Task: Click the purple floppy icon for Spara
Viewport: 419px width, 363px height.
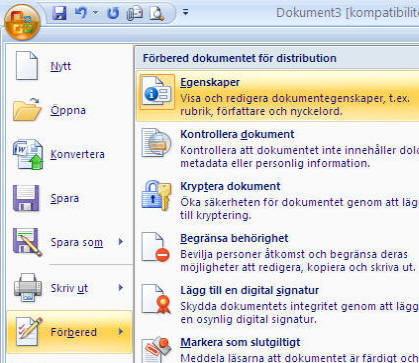Action: pyautogui.click(x=26, y=198)
